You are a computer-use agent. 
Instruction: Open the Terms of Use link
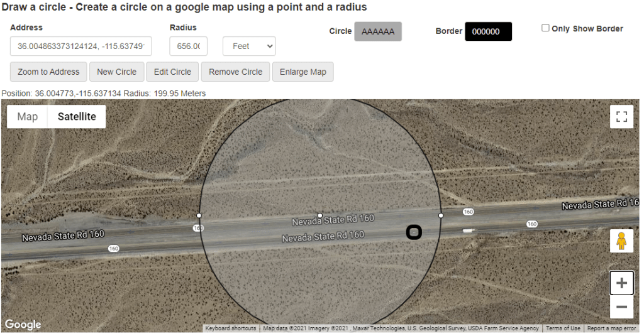(x=563, y=328)
